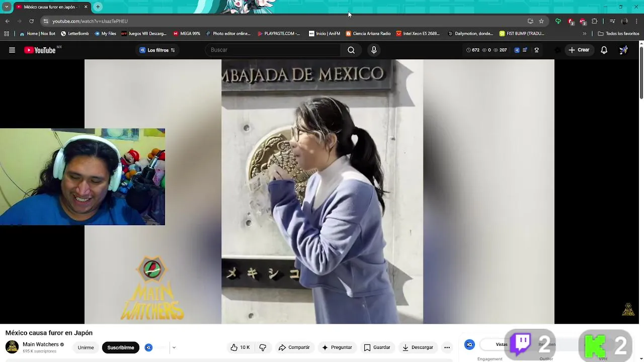
Task: Open the MEGA 99% bookmark
Action: click(187, 34)
